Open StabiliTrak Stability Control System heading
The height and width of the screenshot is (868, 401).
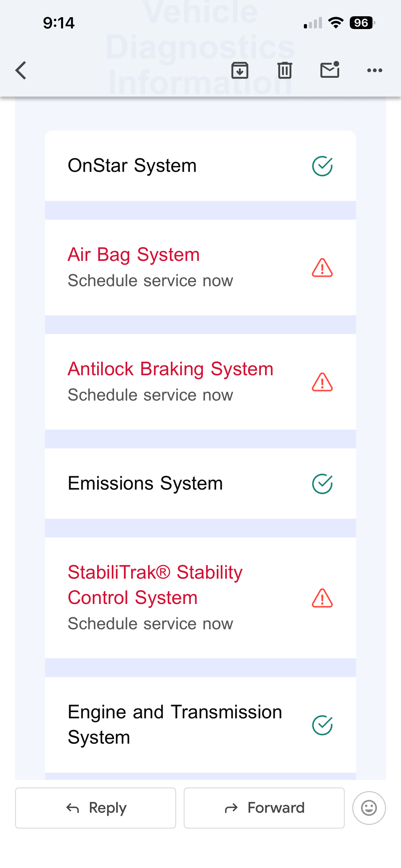pos(155,585)
